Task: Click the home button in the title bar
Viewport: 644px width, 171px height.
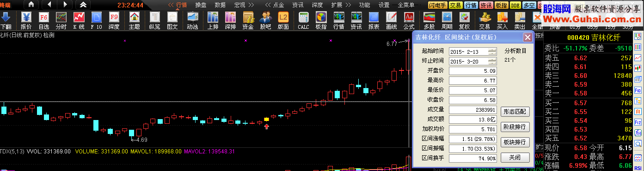Action: pyautogui.click(x=31, y=5)
